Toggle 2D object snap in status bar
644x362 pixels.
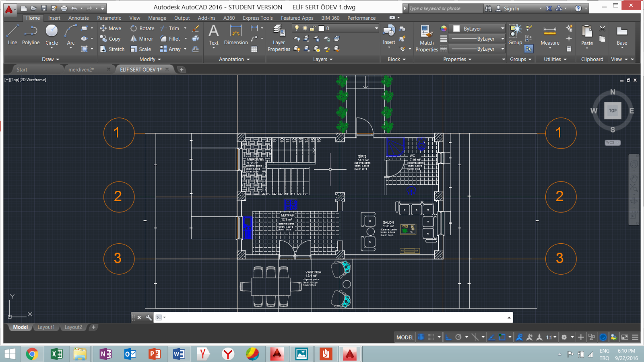pyautogui.click(x=502, y=337)
